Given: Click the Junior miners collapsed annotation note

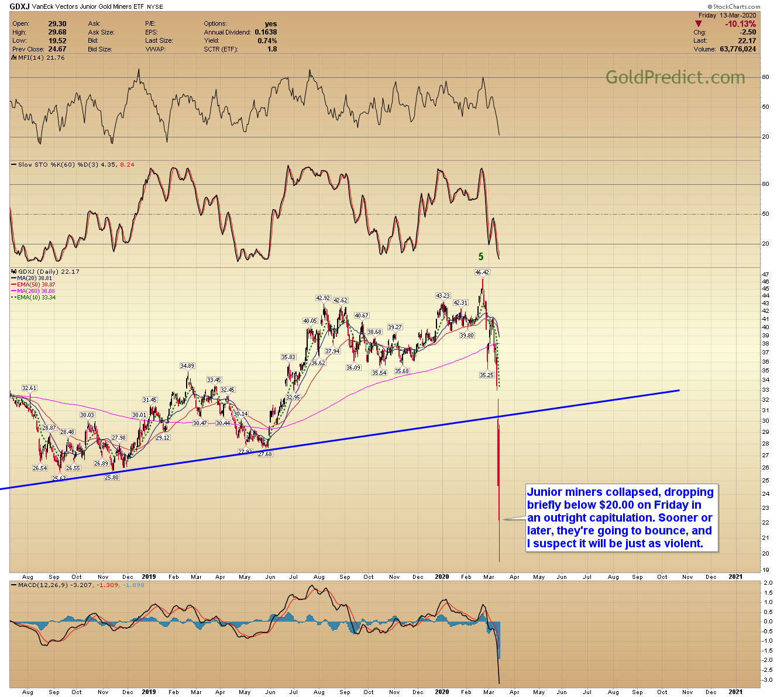Looking at the screenshot, I should (x=622, y=517).
